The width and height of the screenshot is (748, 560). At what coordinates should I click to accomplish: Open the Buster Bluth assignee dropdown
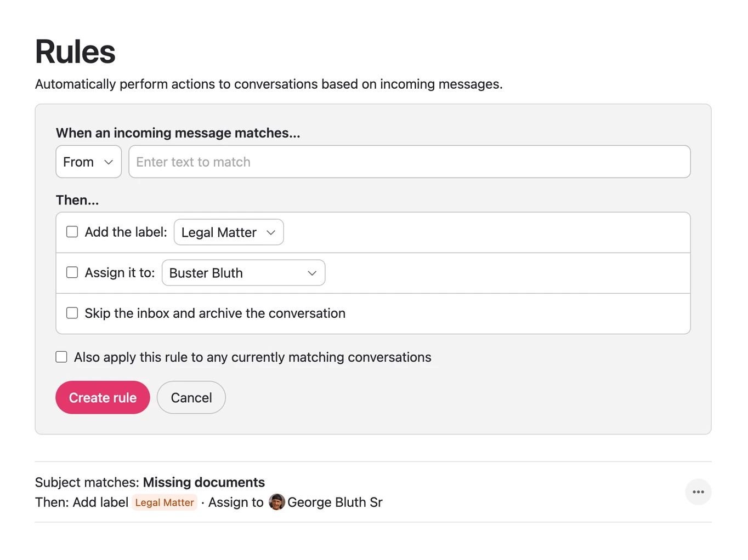[243, 273]
